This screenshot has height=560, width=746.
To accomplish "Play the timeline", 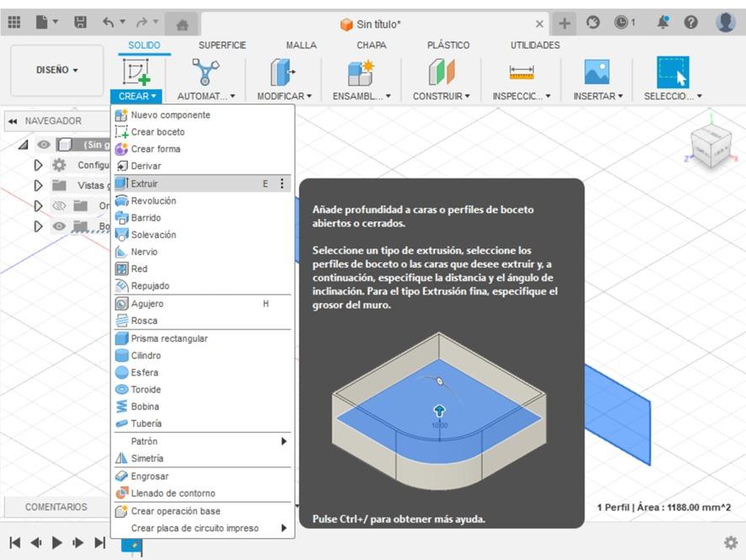I will tap(57, 542).
